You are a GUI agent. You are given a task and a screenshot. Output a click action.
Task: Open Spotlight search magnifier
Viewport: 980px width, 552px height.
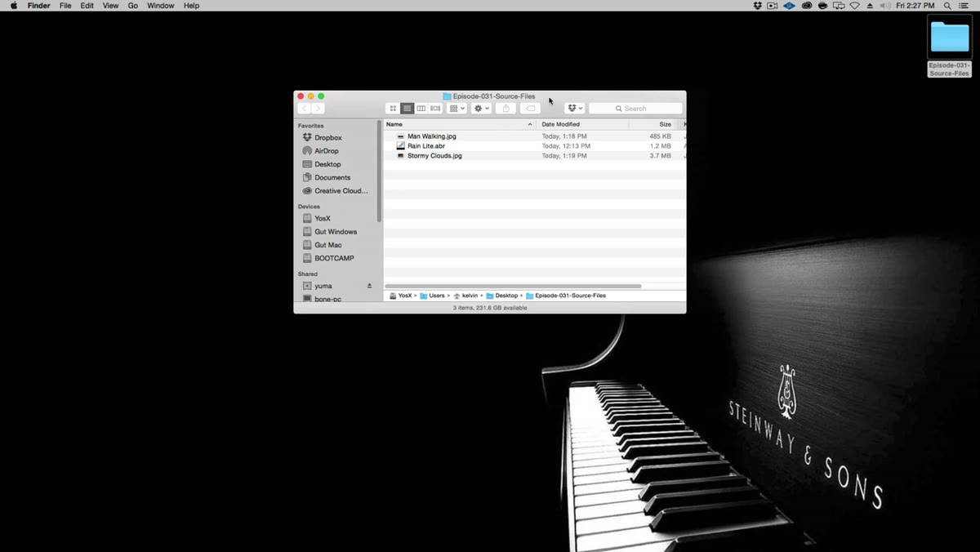[x=947, y=6]
